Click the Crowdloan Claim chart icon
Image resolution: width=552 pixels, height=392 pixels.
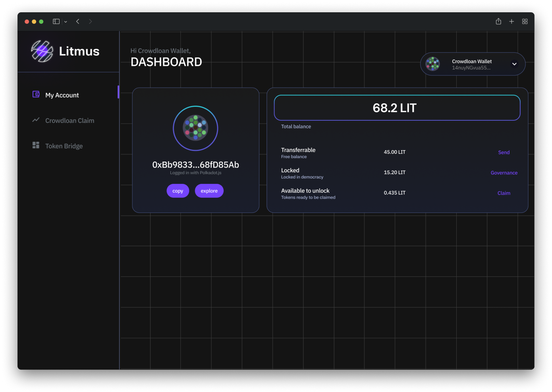[36, 120]
